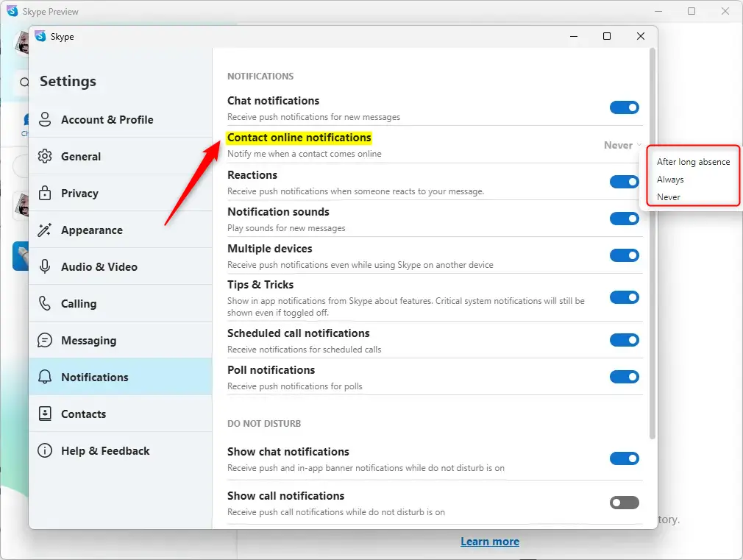
Task: Maximize the Skype settings window
Action: pyautogui.click(x=606, y=36)
